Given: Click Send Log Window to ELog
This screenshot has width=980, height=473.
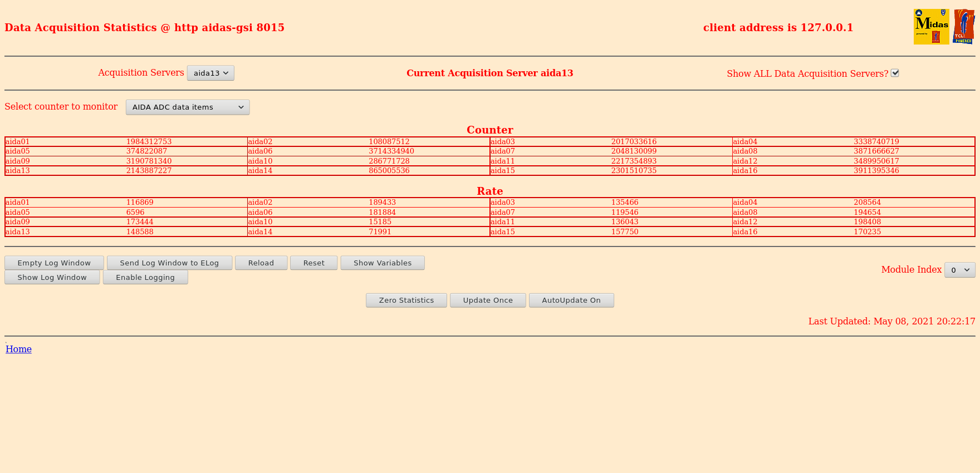Looking at the screenshot, I should tap(169, 263).
